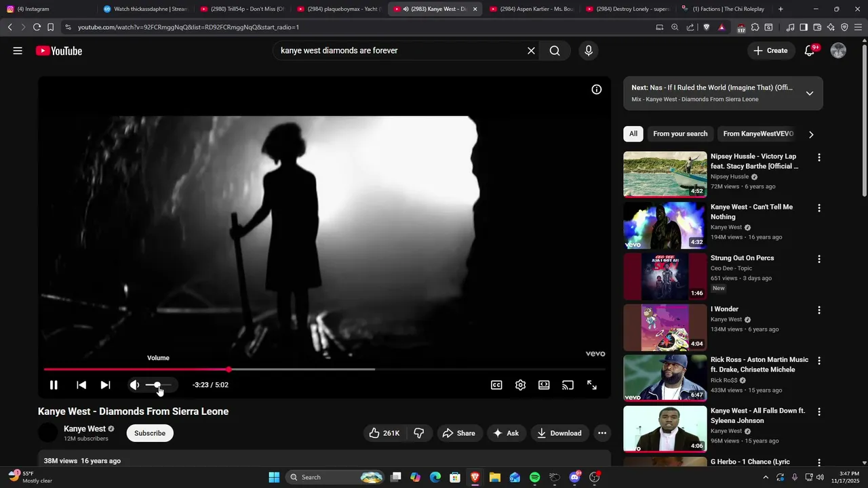Image resolution: width=868 pixels, height=488 pixels.
Task: Open the Brave Shields lion icon
Action: [x=707, y=27]
